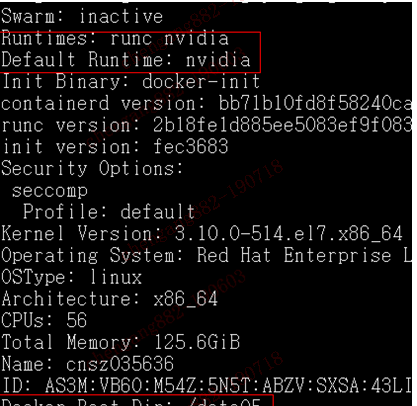Click the 'init version: fec3683' line
Screen dimensions: 417x406
coord(115,146)
